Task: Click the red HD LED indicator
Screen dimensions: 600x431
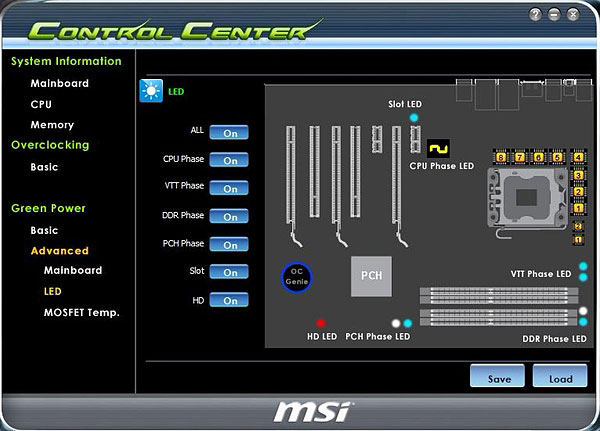Action: point(321,323)
